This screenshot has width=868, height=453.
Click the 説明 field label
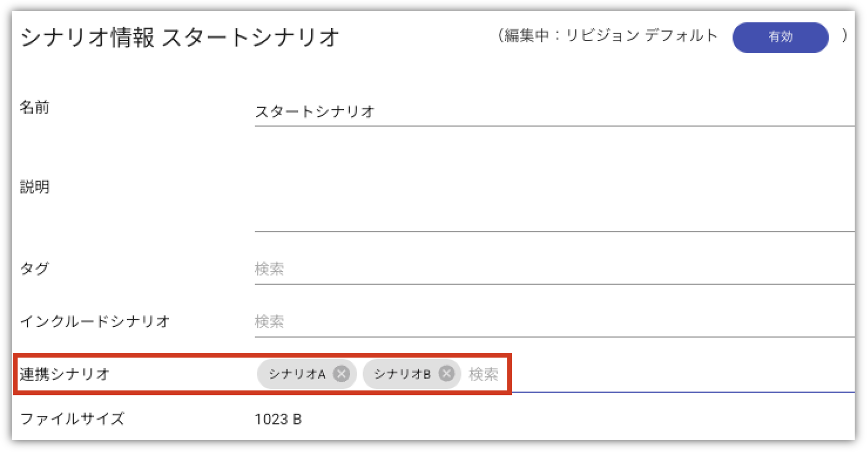click(x=35, y=187)
